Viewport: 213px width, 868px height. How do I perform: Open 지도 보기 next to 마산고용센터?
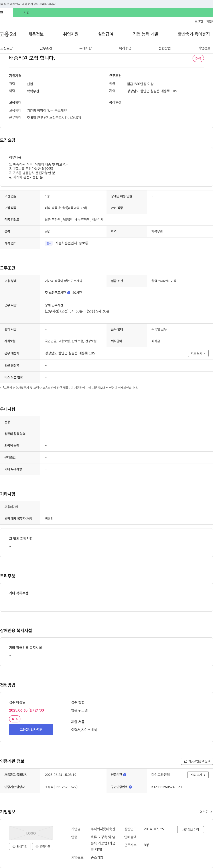(x=198, y=775)
